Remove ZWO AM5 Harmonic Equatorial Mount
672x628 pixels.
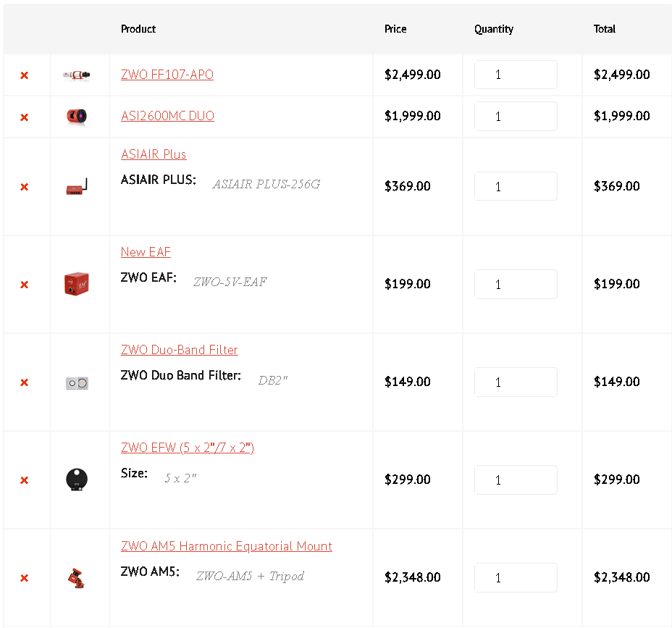(x=25, y=578)
